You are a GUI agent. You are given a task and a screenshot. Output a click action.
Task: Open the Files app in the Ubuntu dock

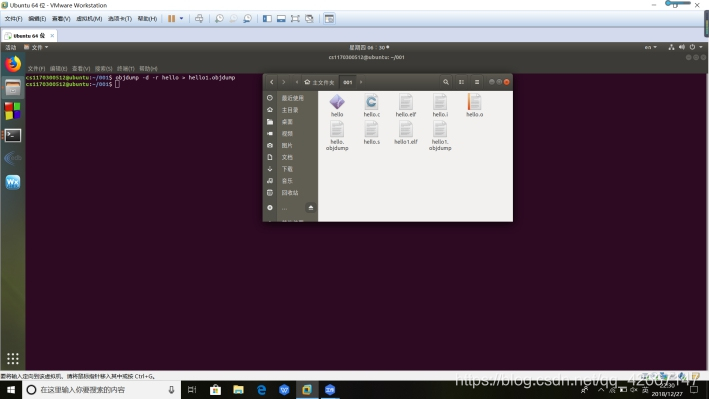click(x=13, y=87)
